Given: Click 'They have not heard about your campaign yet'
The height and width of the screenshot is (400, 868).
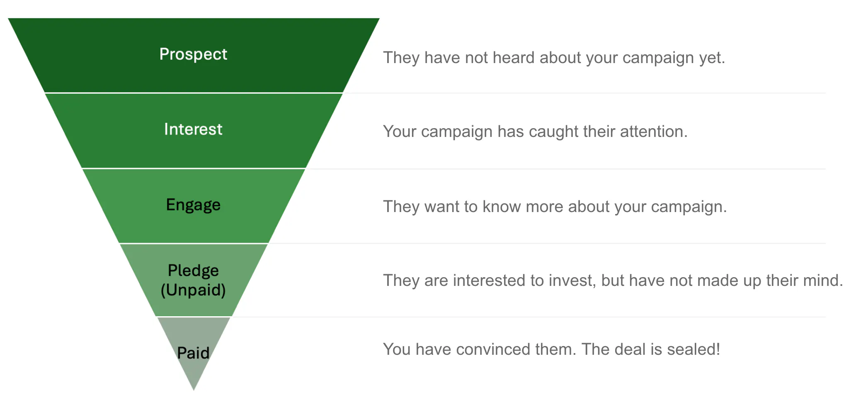Looking at the screenshot, I should [554, 58].
